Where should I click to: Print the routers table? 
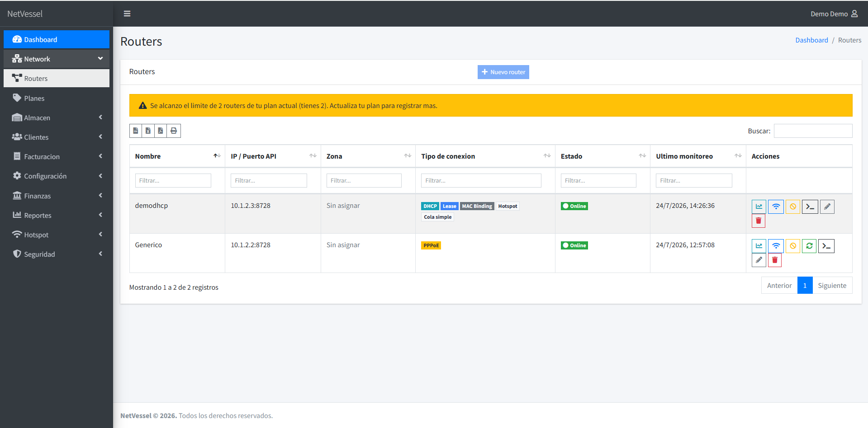(x=174, y=131)
